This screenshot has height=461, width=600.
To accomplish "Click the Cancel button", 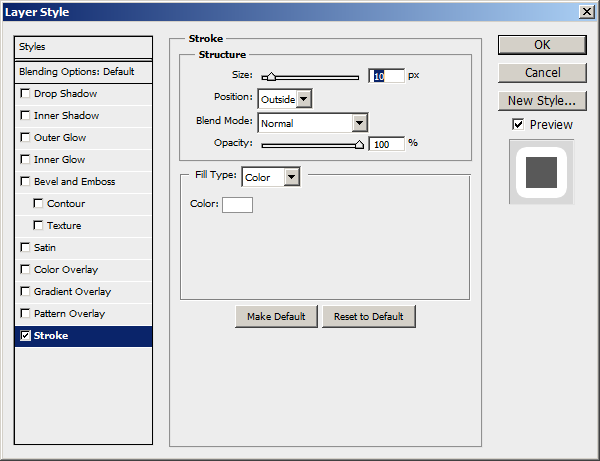I will (542, 73).
